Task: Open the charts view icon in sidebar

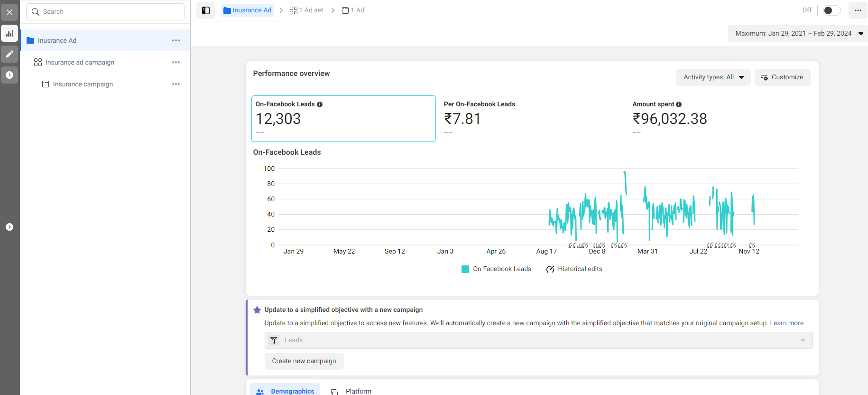Action: click(9, 33)
